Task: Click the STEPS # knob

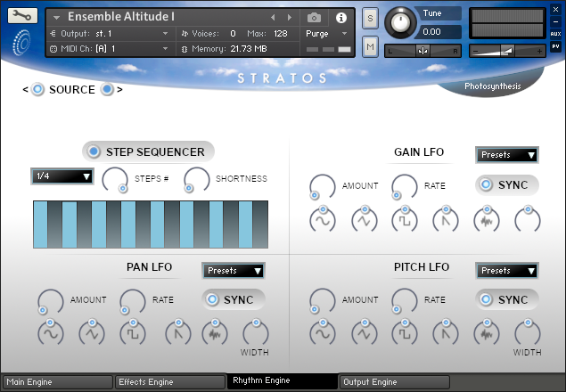Action: coord(115,180)
